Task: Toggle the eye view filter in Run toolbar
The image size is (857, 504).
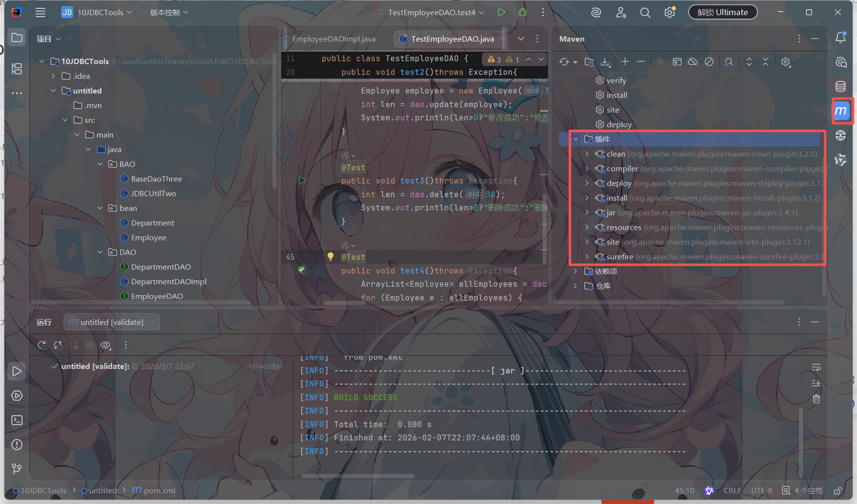Action: click(x=105, y=345)
